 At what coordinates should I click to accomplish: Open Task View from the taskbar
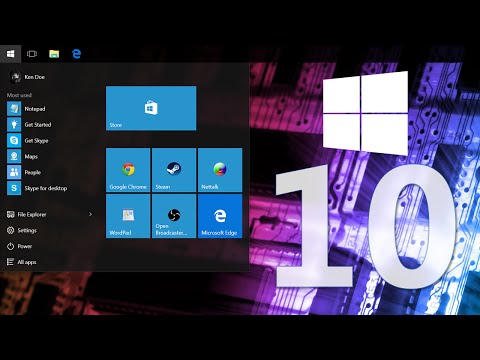(32, 54)
